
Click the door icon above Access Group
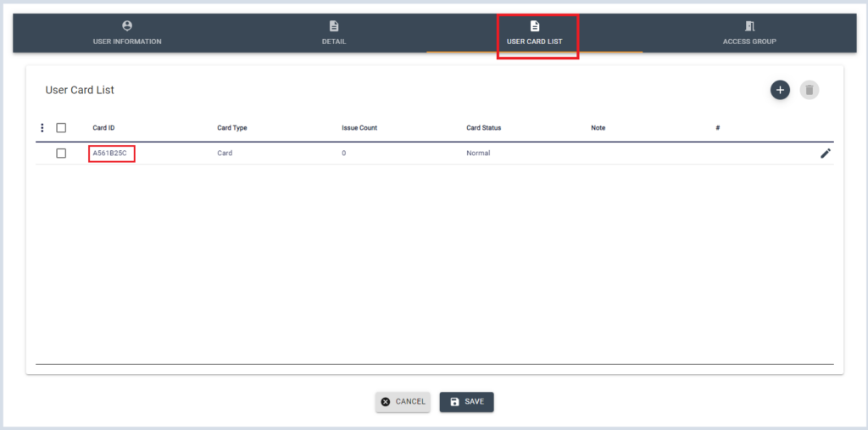click(x=749, y=26)
